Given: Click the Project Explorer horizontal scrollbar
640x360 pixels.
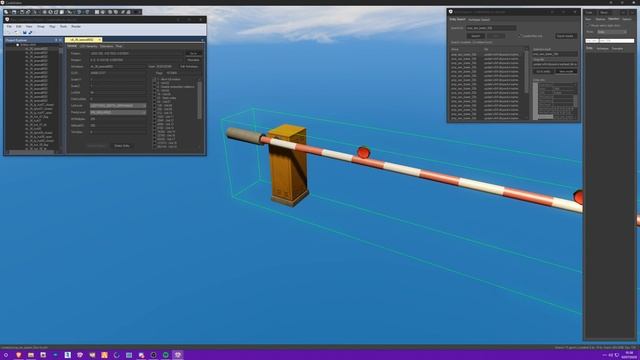Looking at the screenshot, I should pos(31,152).
